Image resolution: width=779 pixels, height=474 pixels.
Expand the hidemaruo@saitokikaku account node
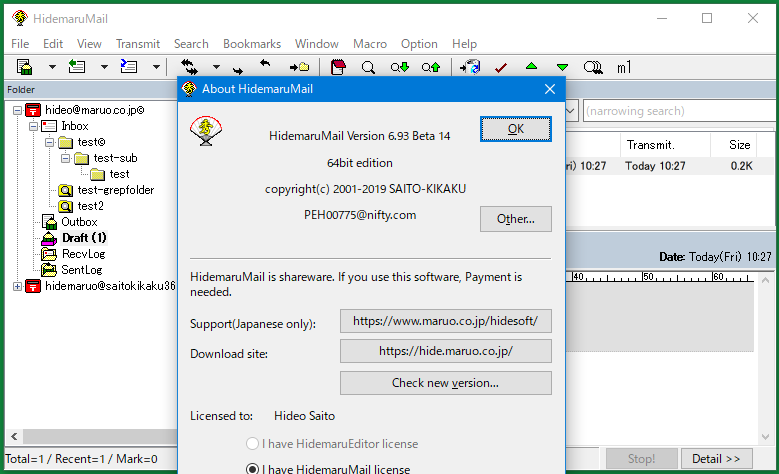click(18, 286)
